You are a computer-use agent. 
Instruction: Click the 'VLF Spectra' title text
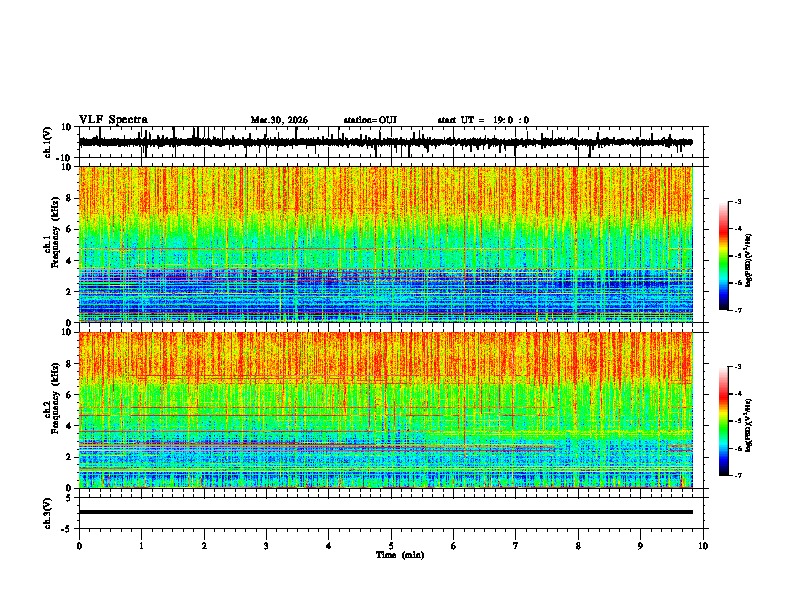113,120
